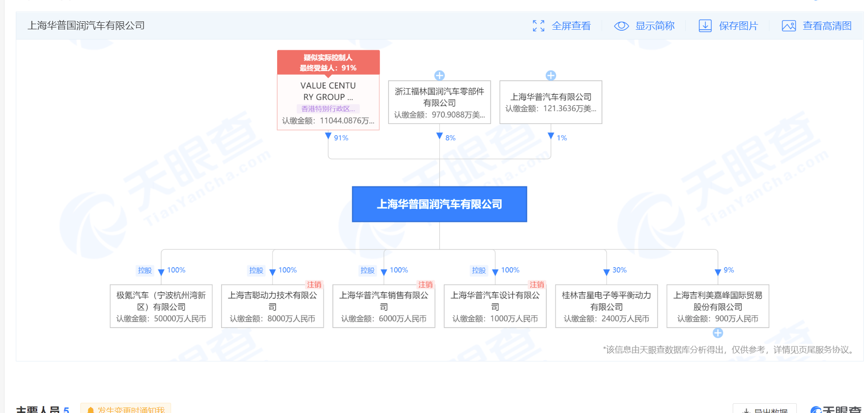This screenshot has width=868, height=413.
Task: Open 查看高清图 HD image link
Action: click(x=827, y=26)
